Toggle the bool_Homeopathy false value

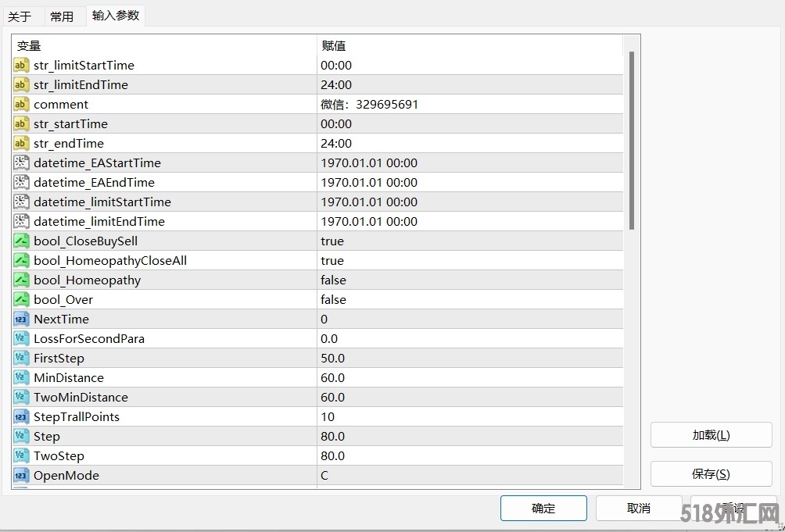pyautogui.click(x=469, y=280)
